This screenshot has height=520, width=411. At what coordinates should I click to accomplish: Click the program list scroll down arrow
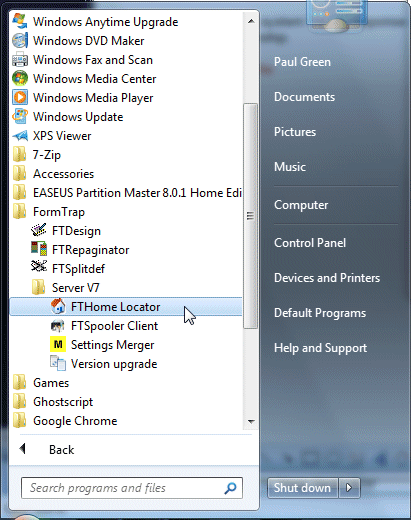[x=251, y=422]
